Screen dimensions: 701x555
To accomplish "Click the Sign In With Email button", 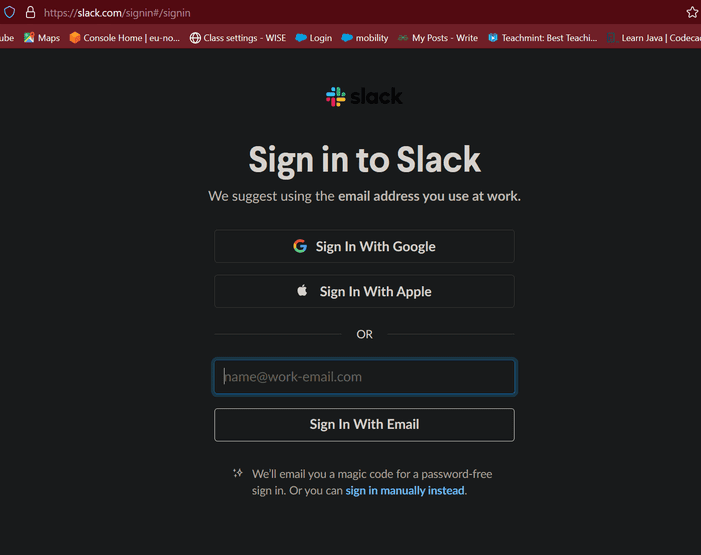I will (364, 424).
